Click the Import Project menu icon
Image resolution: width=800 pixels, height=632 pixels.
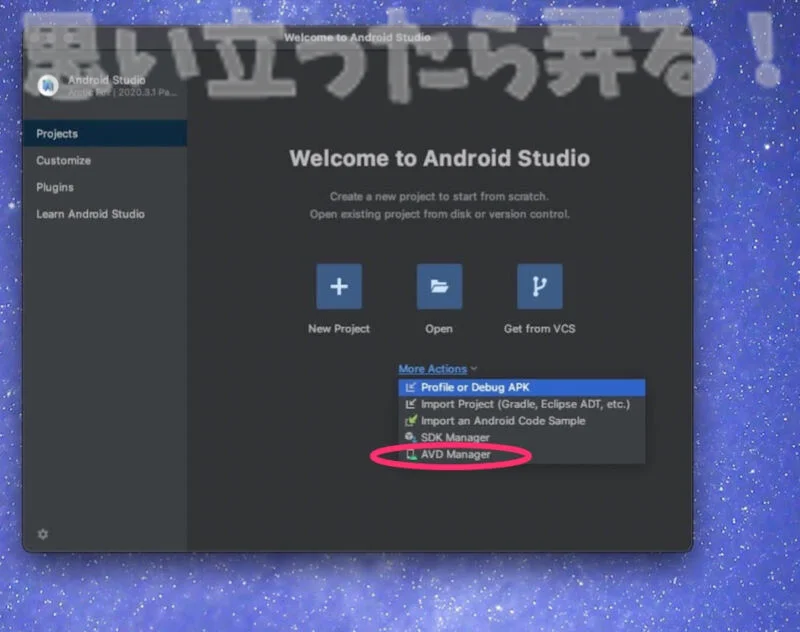pyautogui.click(x=410, y=405)
